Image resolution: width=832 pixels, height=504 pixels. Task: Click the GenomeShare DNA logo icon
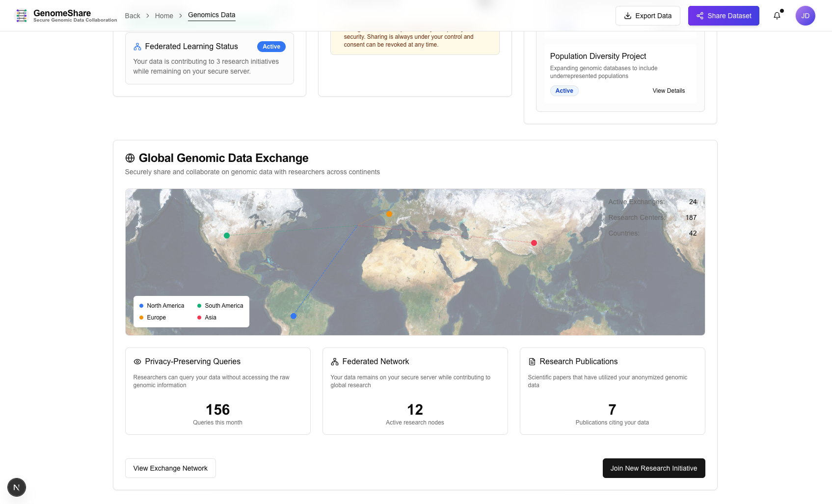tap(22, 15)
